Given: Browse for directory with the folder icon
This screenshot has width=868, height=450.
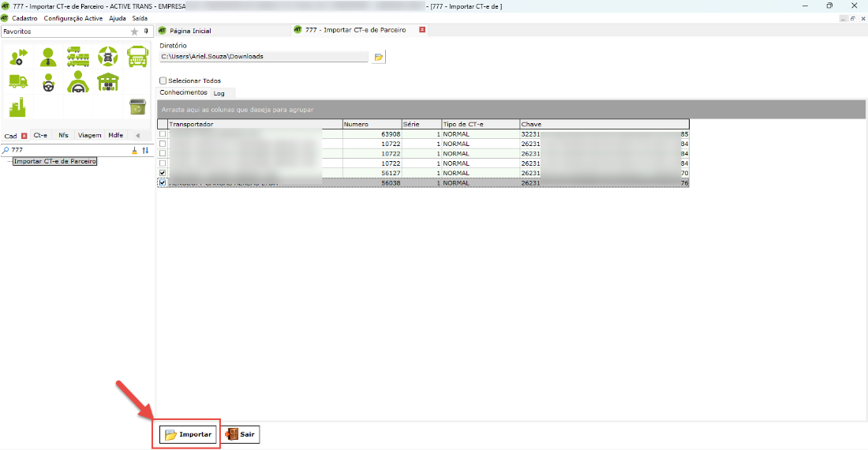Looking at the screenshot, I should tap(379, 57).
